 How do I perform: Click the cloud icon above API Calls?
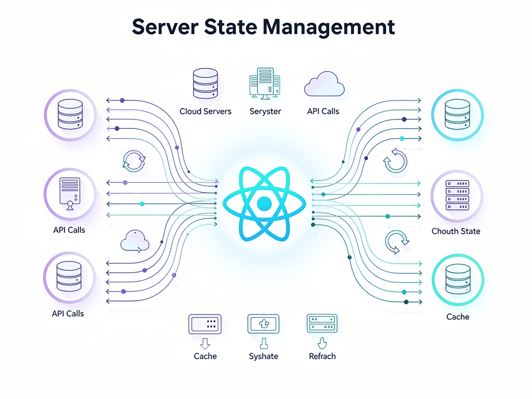(x=324, y=84)
